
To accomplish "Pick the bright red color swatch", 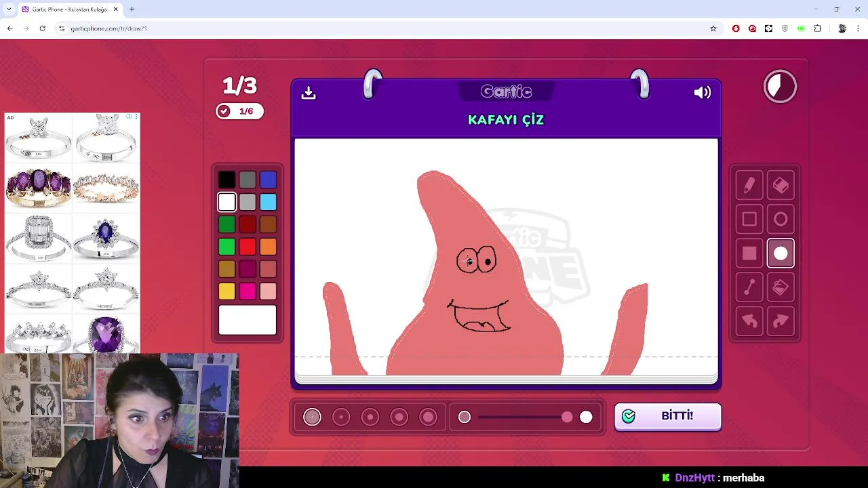I will pos(248,247).
